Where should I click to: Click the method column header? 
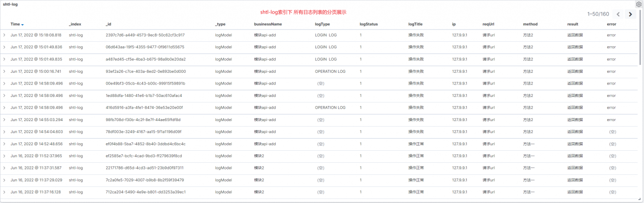coord(530,24)
